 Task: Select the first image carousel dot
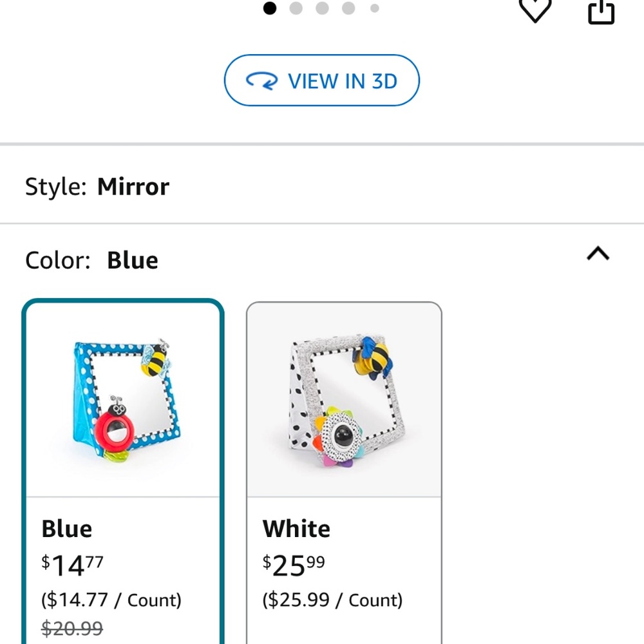(270, 8)
